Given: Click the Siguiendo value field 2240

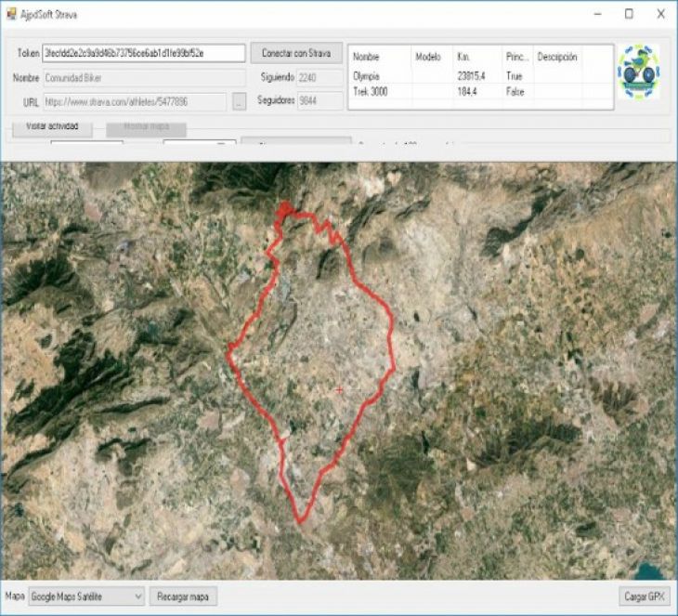Looking at the screenshot, I should 319,77.
